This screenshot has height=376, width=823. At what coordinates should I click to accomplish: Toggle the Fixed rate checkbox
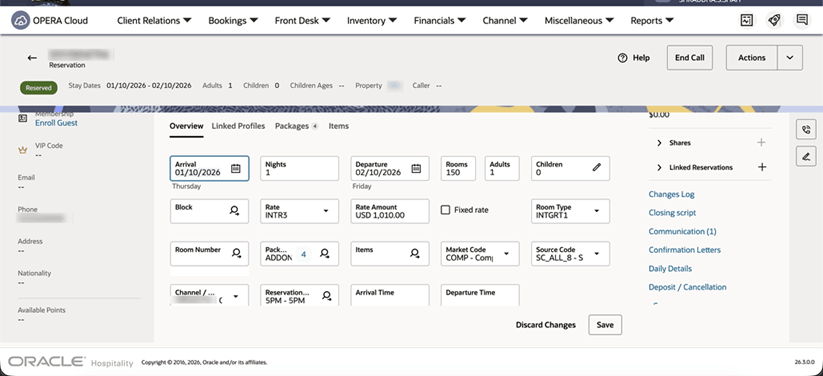click(x=446, y=210)
